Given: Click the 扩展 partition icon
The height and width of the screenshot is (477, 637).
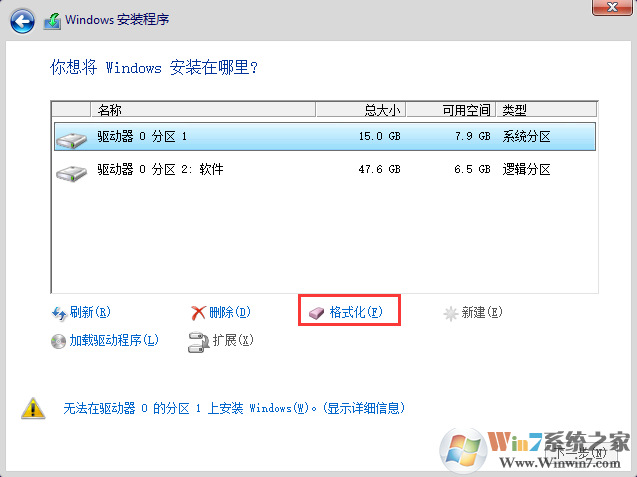Looking at the screenshot, I should 198,341.
